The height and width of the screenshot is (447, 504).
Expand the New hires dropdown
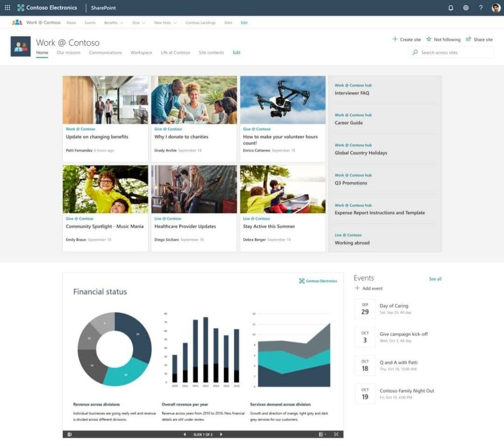click(175, 23)
